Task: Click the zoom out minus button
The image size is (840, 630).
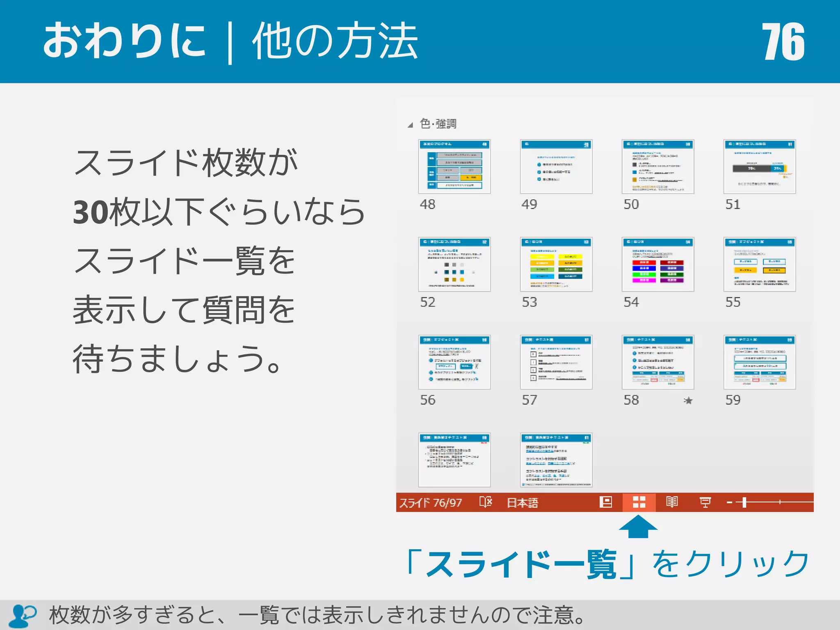Action: (729, 502)
